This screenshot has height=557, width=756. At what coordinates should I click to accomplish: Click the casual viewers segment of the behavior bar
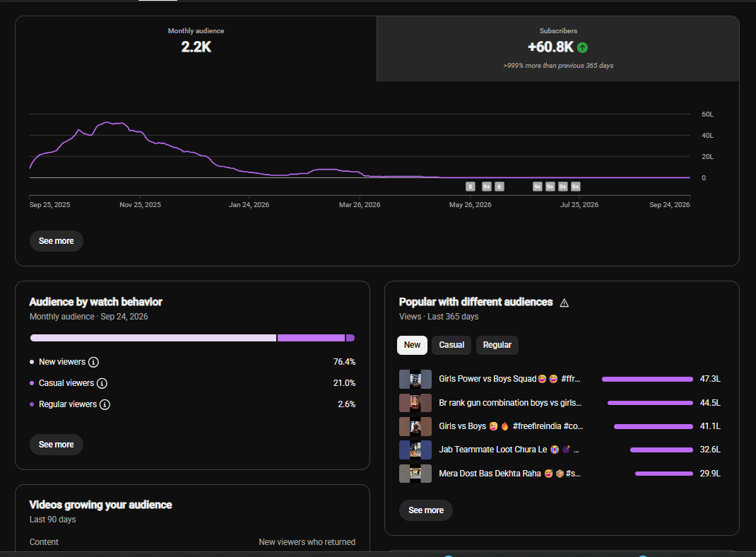click(311, 338)
